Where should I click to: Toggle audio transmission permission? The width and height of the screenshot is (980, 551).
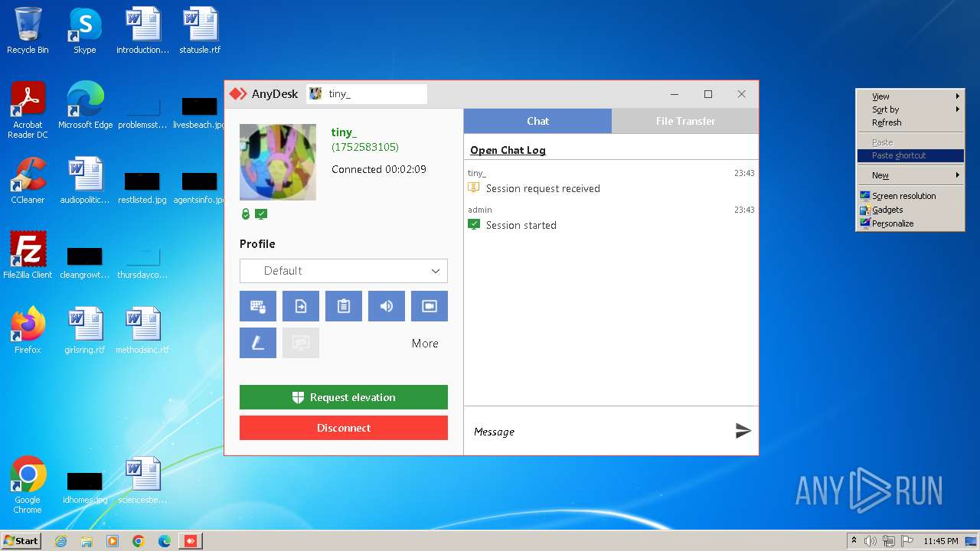[x=387, y=306]
